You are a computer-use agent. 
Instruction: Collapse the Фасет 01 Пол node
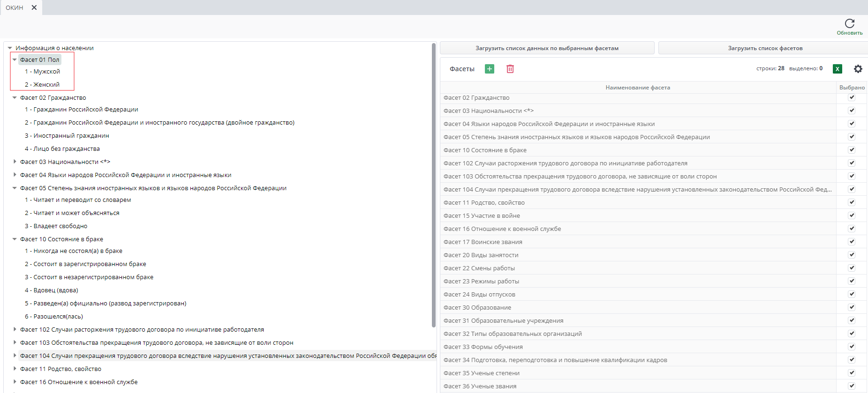(15, 59)
